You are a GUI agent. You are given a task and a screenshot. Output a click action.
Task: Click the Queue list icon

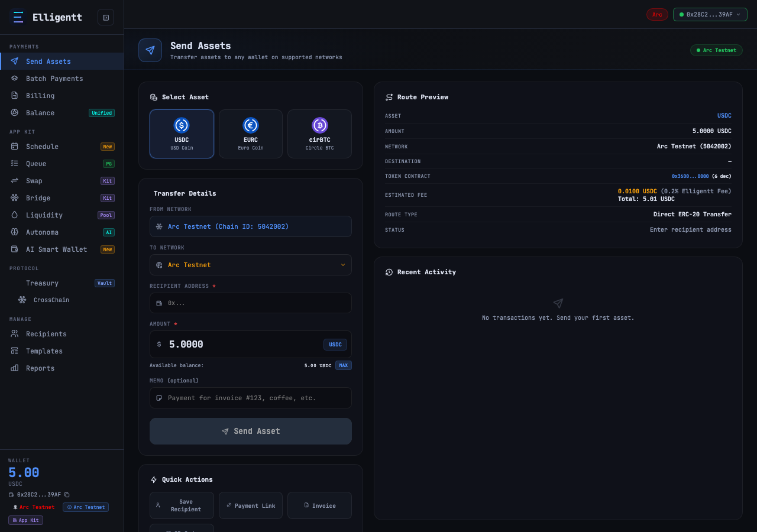(15, 163)
